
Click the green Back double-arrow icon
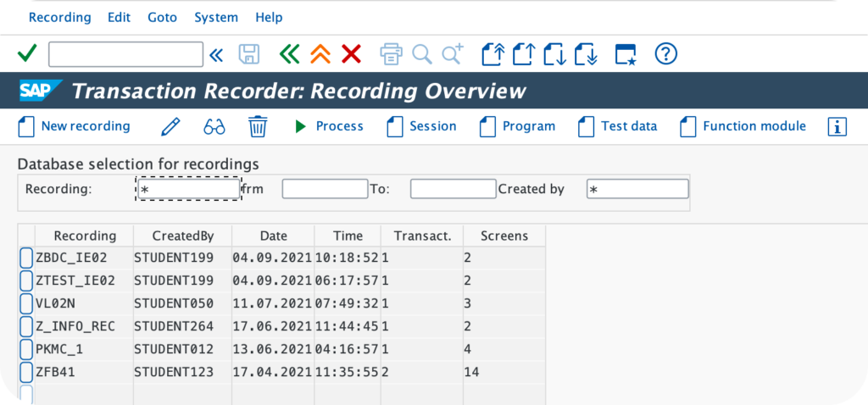tap(290, 54)
